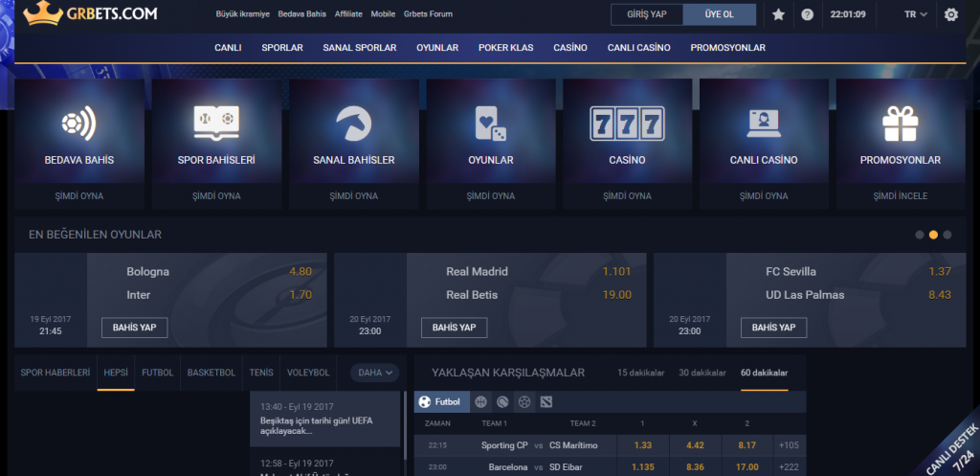
Task: Select the outlined ball icon after the tennis icon
Action: coord(524,401)
